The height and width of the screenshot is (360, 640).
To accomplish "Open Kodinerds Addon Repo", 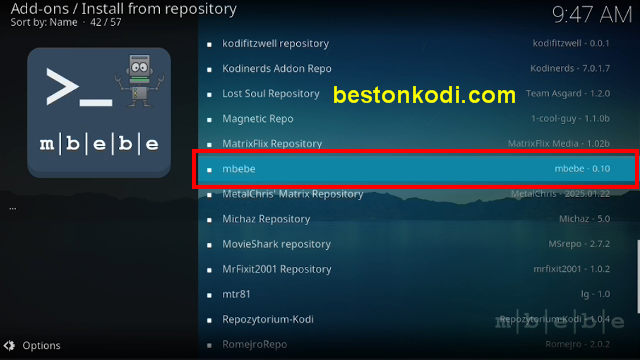I will coord(416,69).
